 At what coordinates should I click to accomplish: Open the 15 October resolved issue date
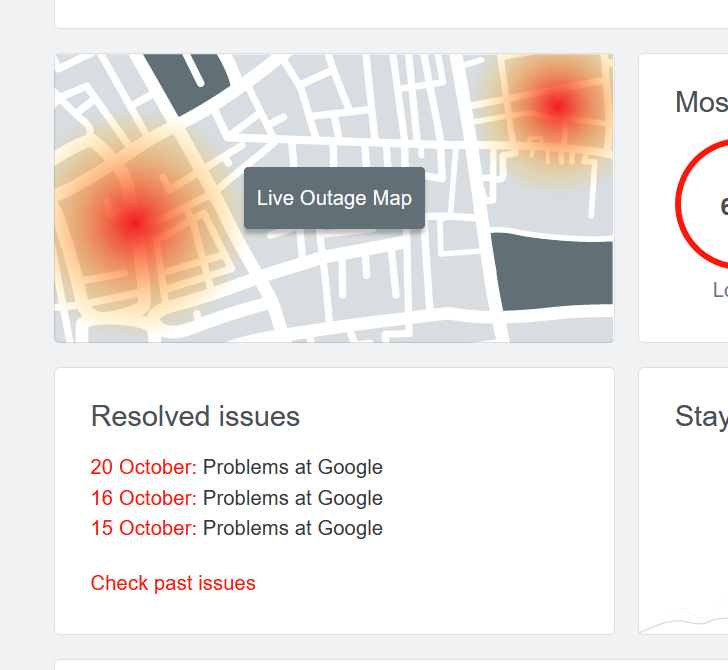click(x=143, y=528)
